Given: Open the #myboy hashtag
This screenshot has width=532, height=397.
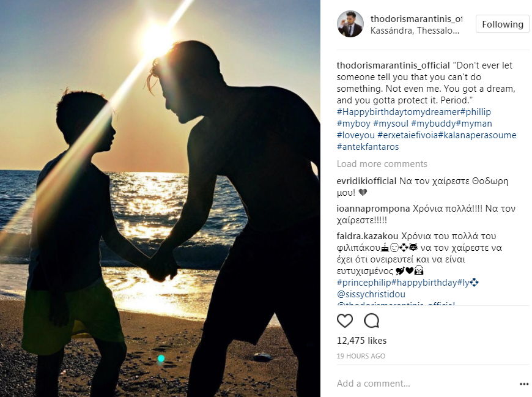Looking at the screenshot, I should click(x=353, y=124).
